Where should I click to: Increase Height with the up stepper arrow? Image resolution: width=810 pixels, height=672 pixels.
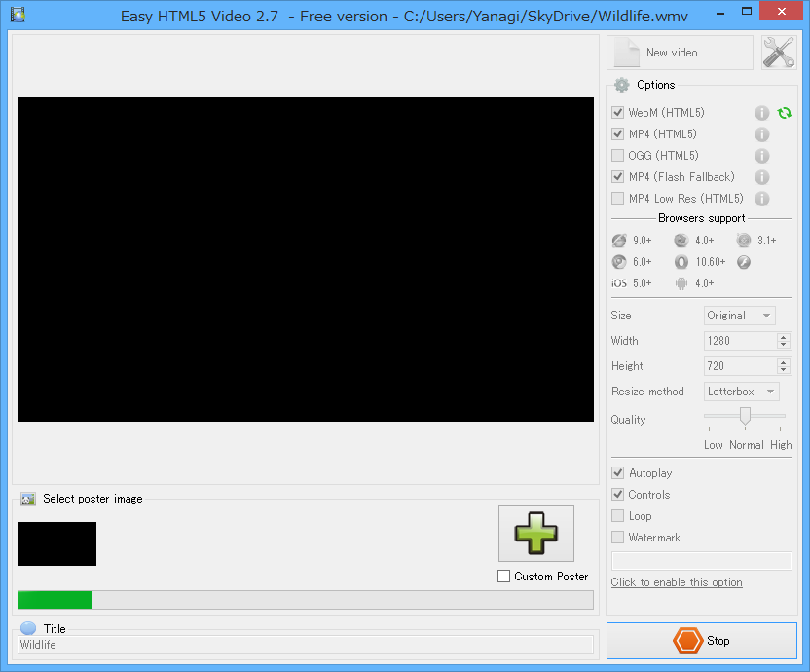(x=784, y=362)
